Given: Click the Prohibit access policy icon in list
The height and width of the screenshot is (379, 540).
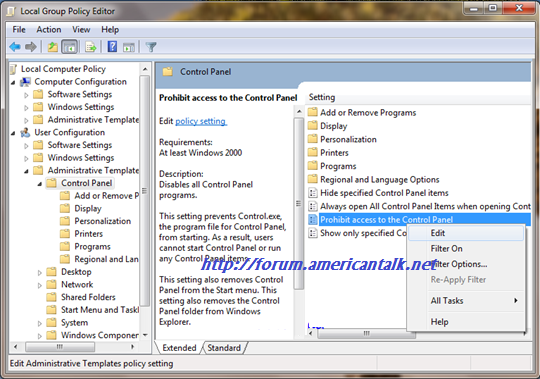Looking at the screenshot, I should point(313,220).
